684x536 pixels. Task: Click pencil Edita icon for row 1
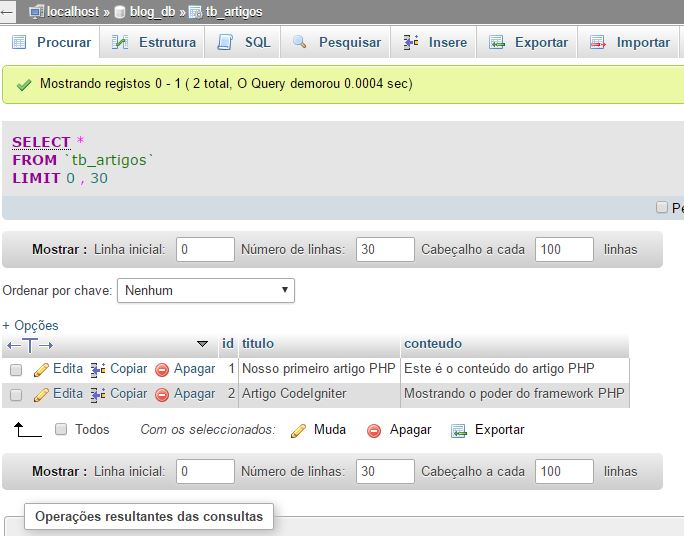click(41, 370)
